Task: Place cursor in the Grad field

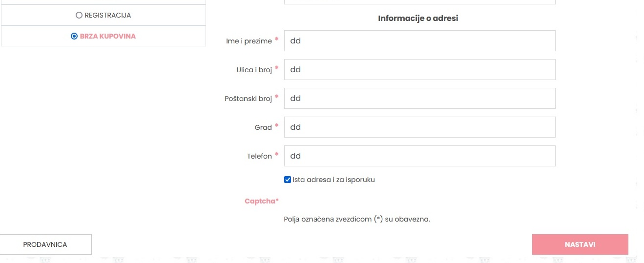Action: (x=419, y=127)
